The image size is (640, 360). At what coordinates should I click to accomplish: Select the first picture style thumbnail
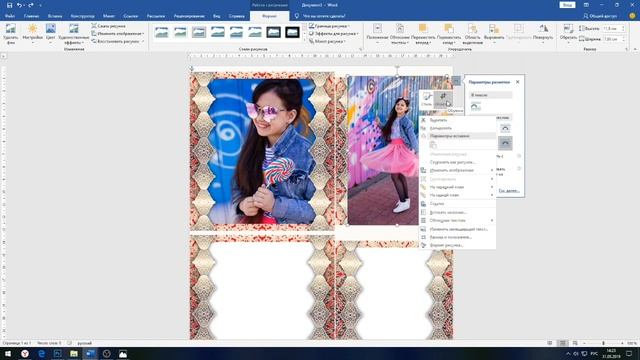[162, 32]
